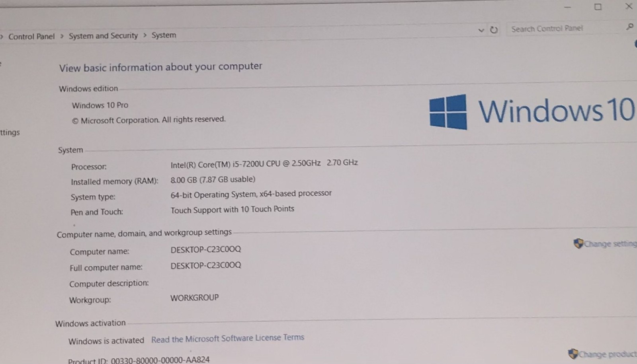Screen dimensions: 637x364
Task: Click the 'Computer description:' label
Action: tap(109, 284)
